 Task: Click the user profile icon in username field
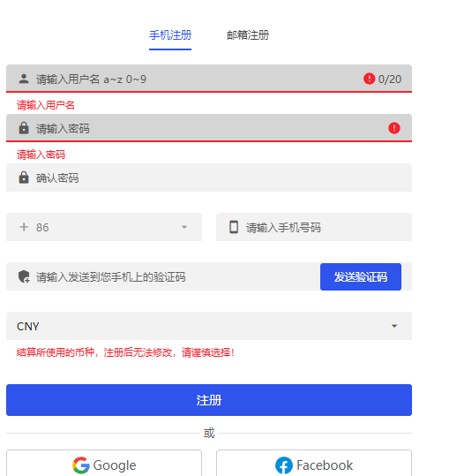[24, 79]
